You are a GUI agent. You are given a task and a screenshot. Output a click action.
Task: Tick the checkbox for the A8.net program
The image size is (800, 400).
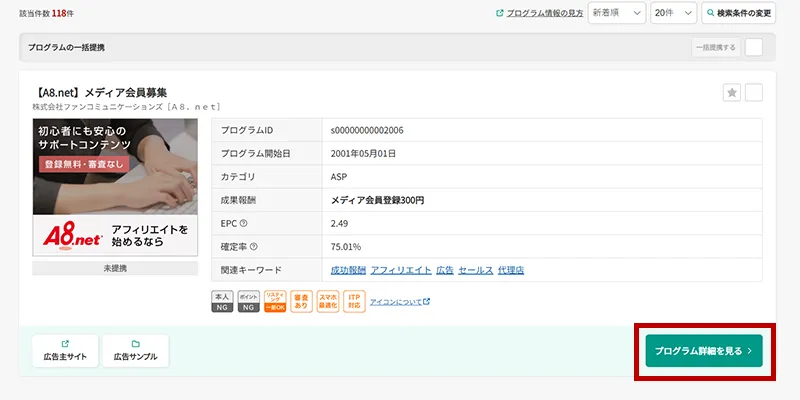754,93
